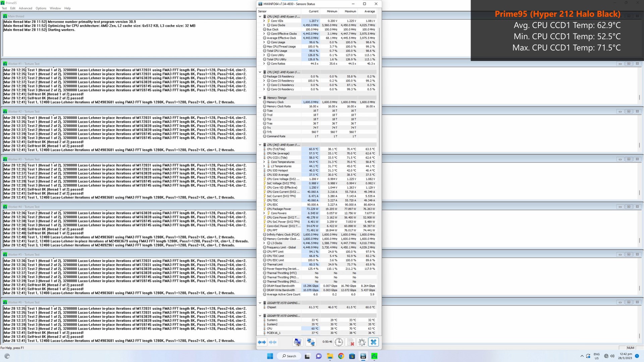The height and width of the screenshot is (362, 644).
Task: Expand the Core Temperatures sensor row
Action: click(x=264, y=162)
